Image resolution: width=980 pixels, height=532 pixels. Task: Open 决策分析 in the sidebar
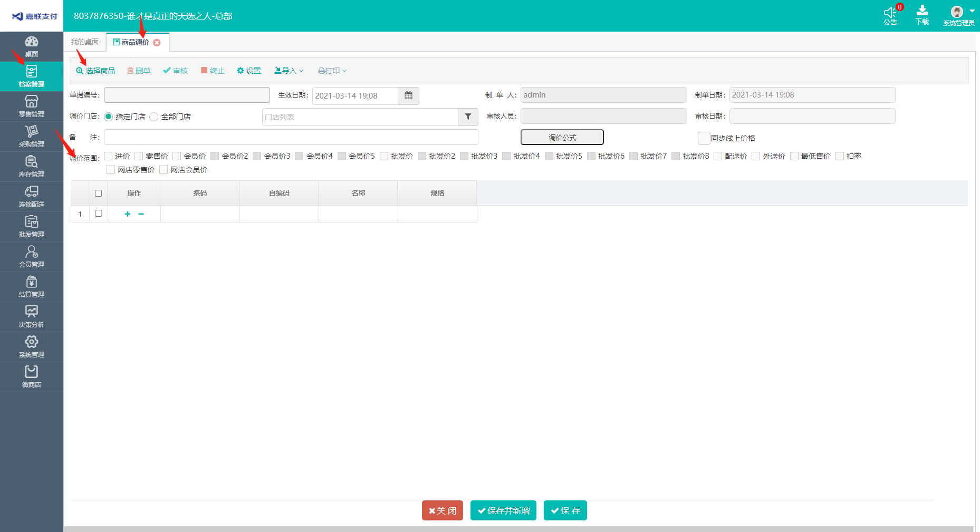coord(32,317)
